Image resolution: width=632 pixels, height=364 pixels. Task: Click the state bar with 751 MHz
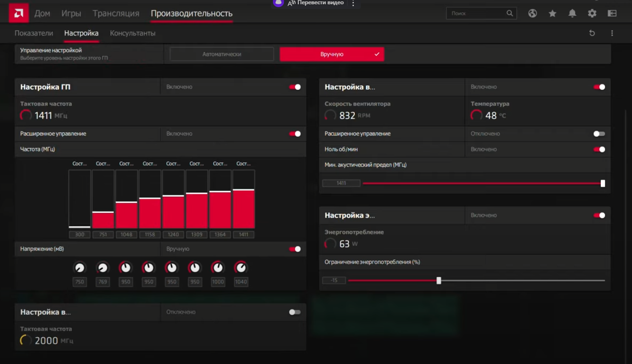click(103, 199)
